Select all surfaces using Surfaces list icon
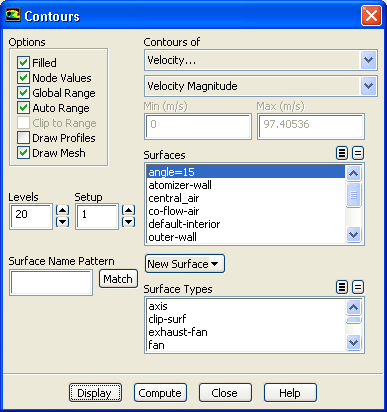 coord(342,153)
